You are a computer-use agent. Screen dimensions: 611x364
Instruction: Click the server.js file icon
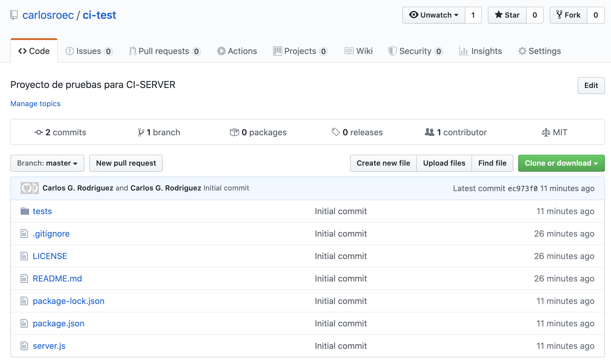pos(24,346)
